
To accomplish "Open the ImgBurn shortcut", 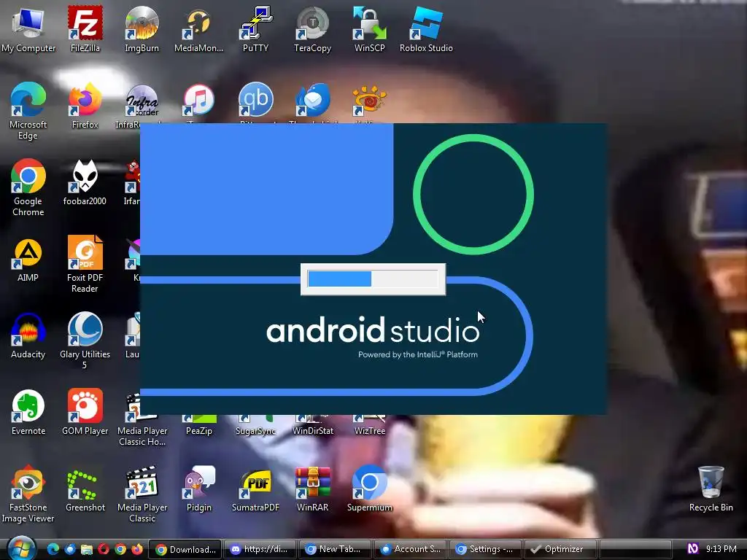I will (x=142, y=28).
